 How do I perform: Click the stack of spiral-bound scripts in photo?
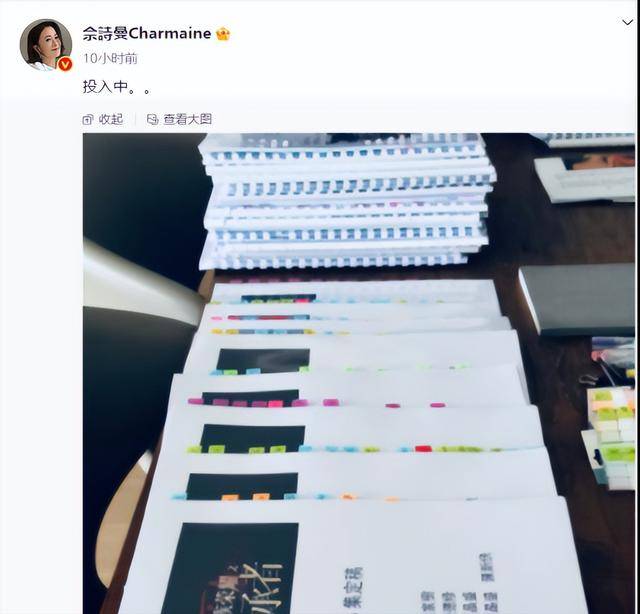[345, 201]
